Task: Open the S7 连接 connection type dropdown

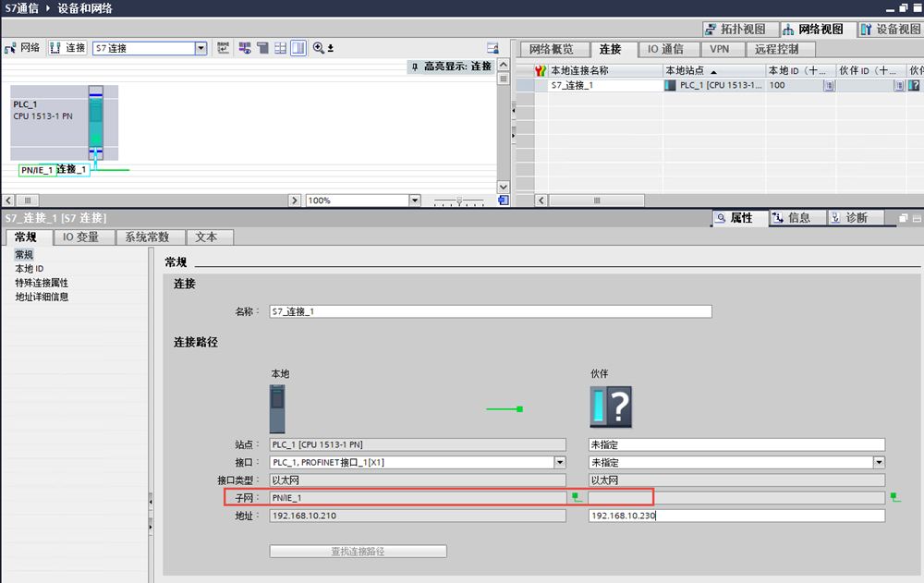Action: (201, 48)
